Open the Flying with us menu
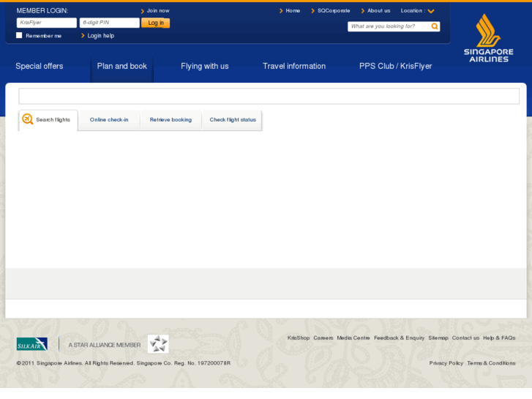Viewport: 532px width, 399px height. (x=205, y=66)
